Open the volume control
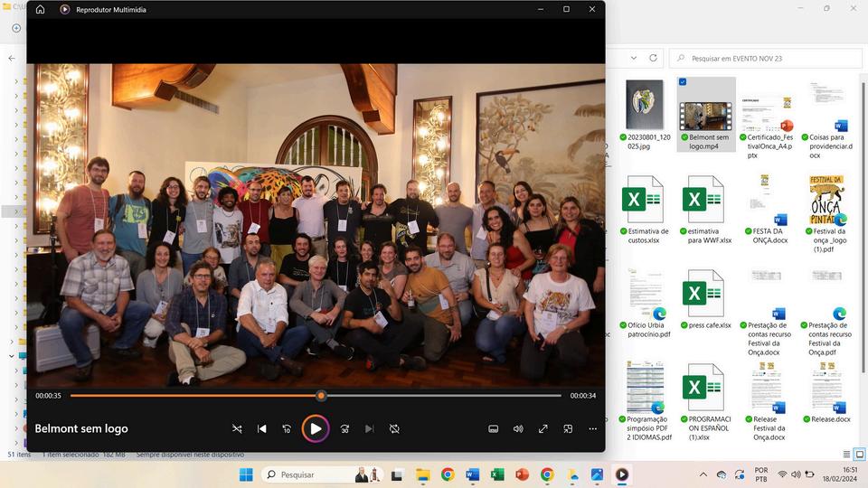The image size is (868, 488). [518, 428]
